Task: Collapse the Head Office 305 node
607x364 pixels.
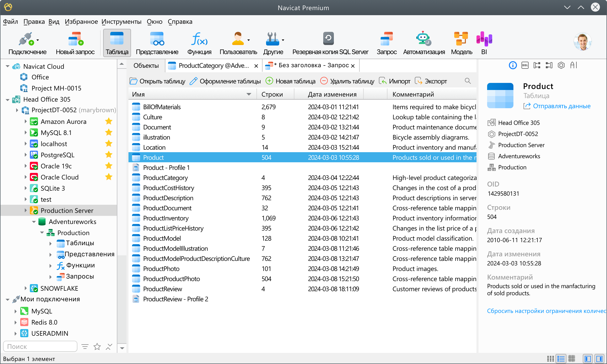Action: click(x=7, y=100)
